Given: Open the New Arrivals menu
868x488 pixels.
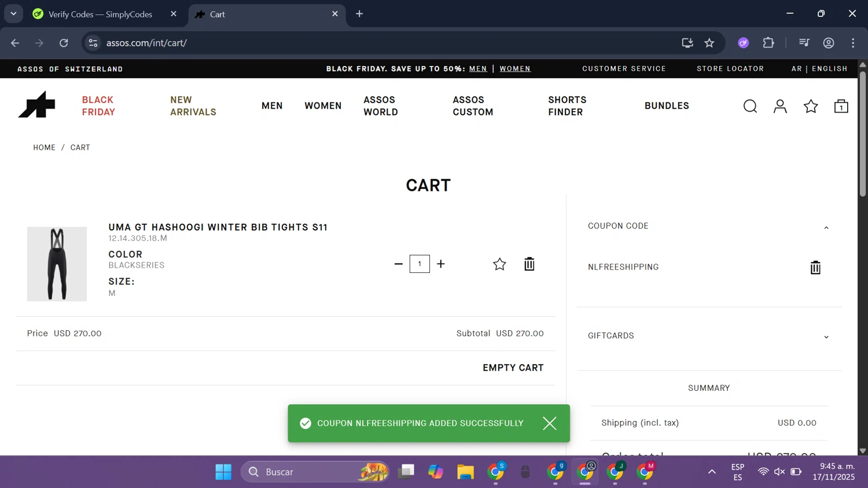Looking at the screenshot, I should coord(193,106).
